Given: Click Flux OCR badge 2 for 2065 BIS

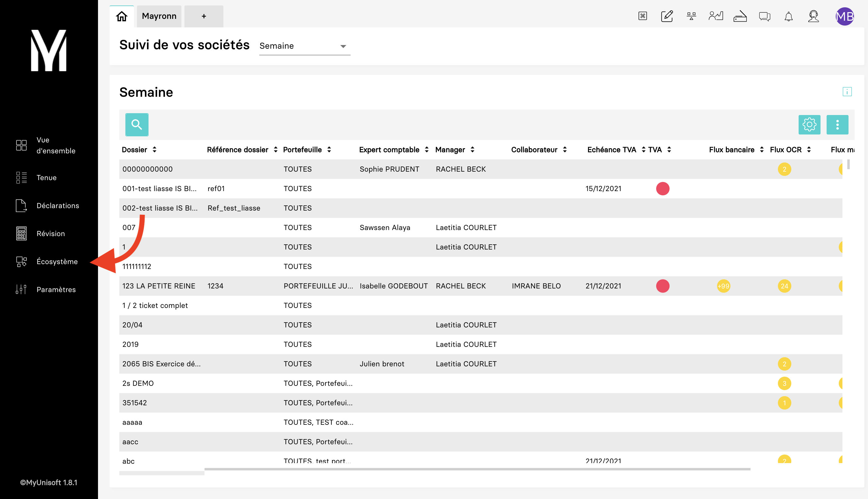Looking at the screenshot, I should point(784,364).
